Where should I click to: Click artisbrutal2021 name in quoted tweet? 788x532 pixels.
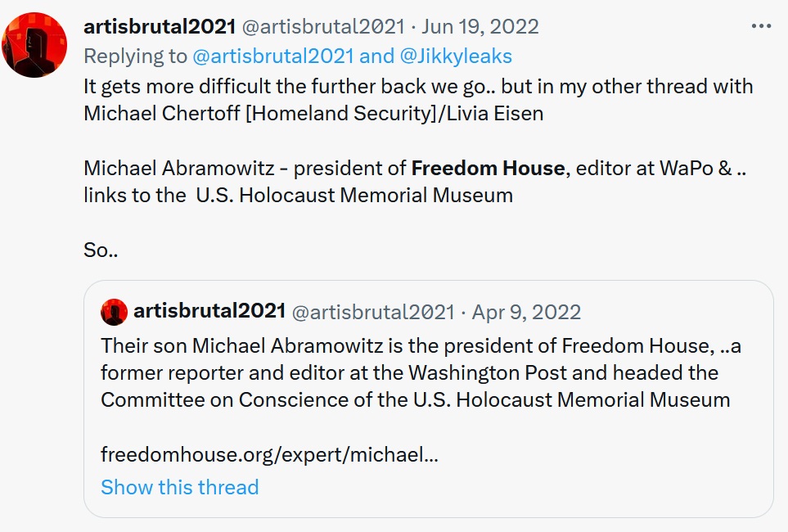[209, 312]
